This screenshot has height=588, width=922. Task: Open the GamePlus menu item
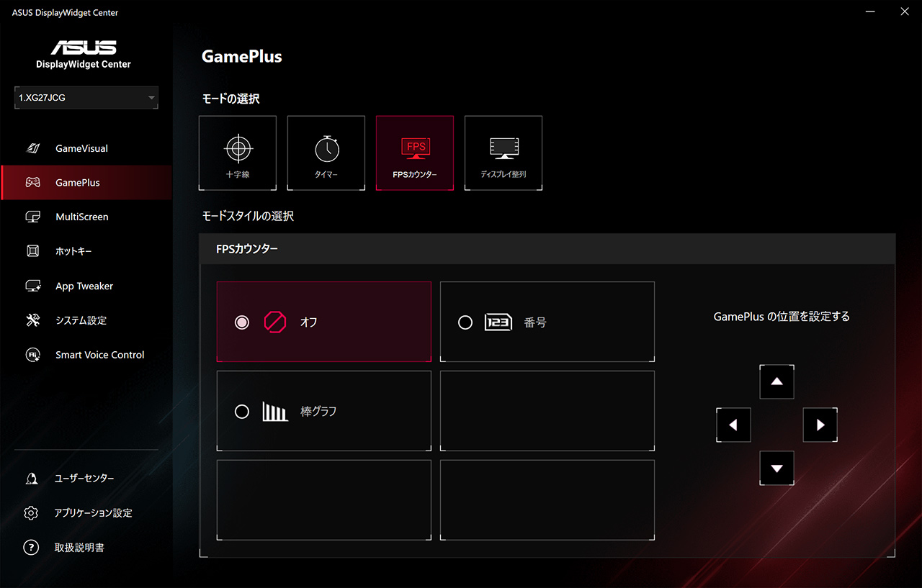pos(78,183)
